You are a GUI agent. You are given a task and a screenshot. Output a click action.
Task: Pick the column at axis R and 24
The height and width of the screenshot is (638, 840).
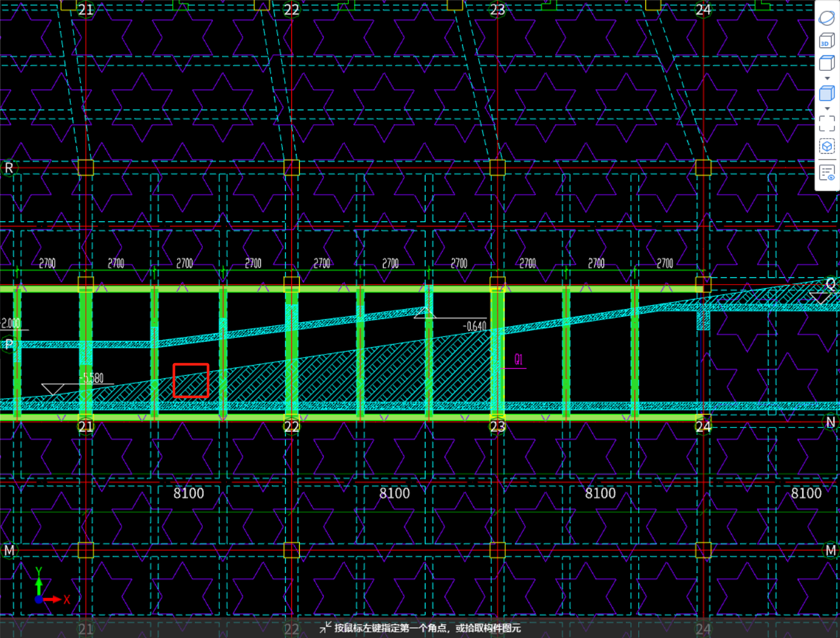703,168
